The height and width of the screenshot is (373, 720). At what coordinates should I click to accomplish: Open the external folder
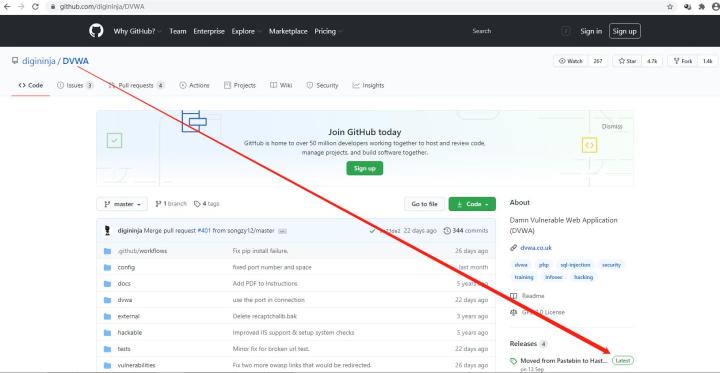(x=128, y=316)
